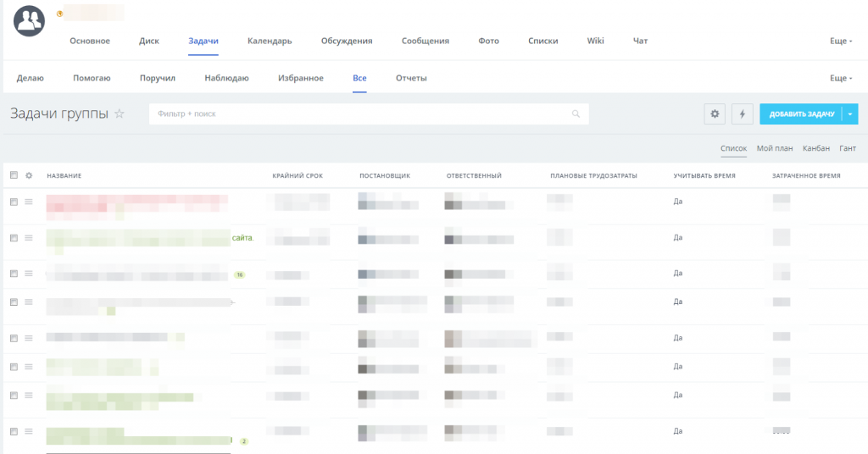Viewport: 868px width, 454px height.
Task: Sort by the Крайний срок column header
Action: (298, 176)
